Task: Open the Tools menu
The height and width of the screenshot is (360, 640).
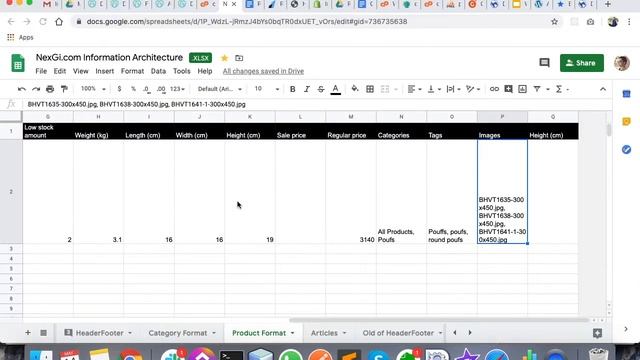Action: 182,71
